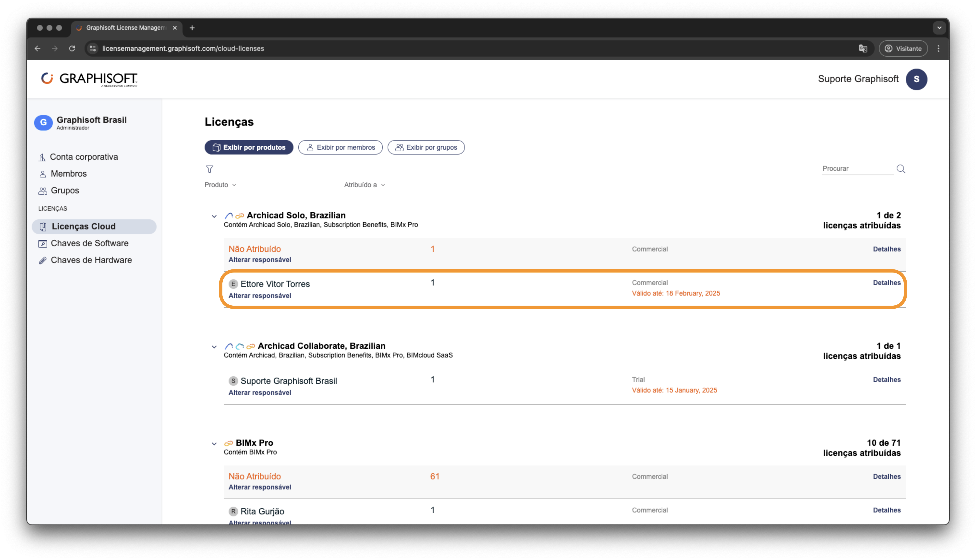Click the filter funnel icon
Image resolution: width=976 pixels, height=560 pixels.
pyautogui.click(x=209, y=169)
